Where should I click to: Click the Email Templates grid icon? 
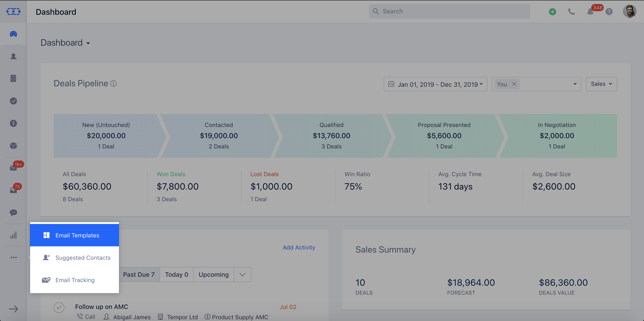tap(47, 235)
